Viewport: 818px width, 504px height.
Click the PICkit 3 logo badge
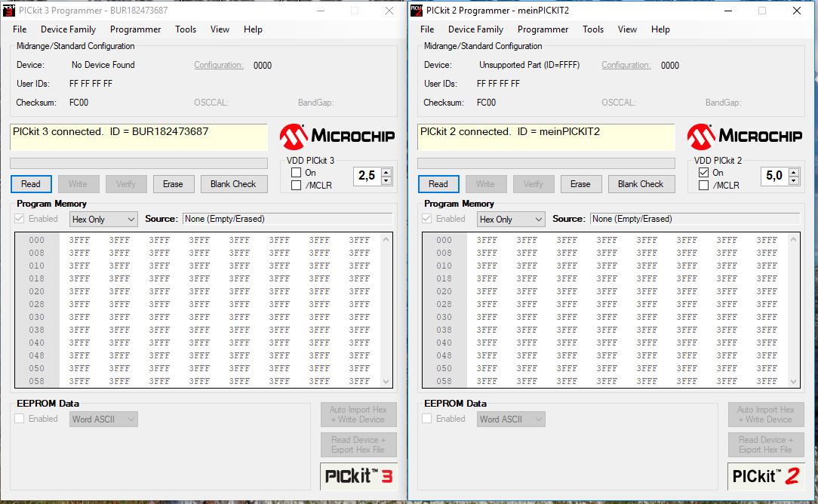coord(358,476)
